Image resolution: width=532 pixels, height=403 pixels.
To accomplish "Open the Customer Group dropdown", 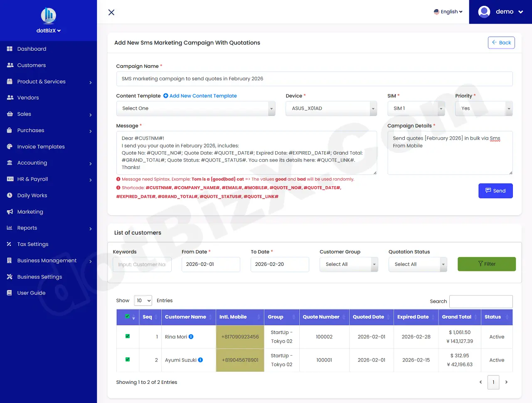I will coord(348,264).
